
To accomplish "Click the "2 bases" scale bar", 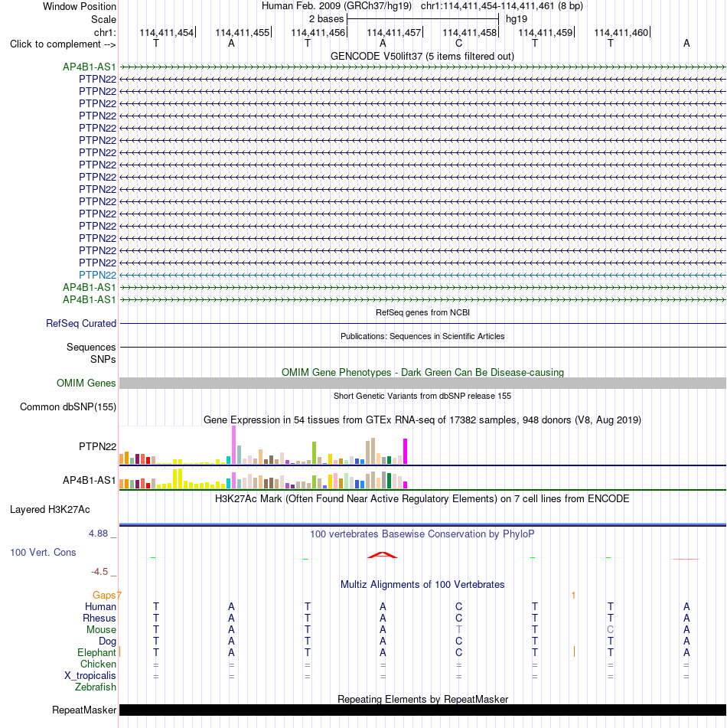I will click(x=422, y=19).
